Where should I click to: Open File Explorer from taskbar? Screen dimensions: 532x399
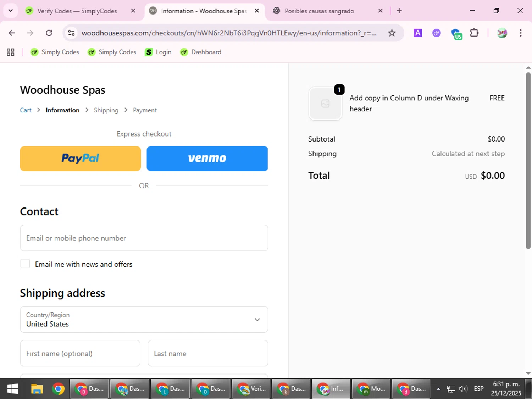pyautogui.click(x=37, y=389)
